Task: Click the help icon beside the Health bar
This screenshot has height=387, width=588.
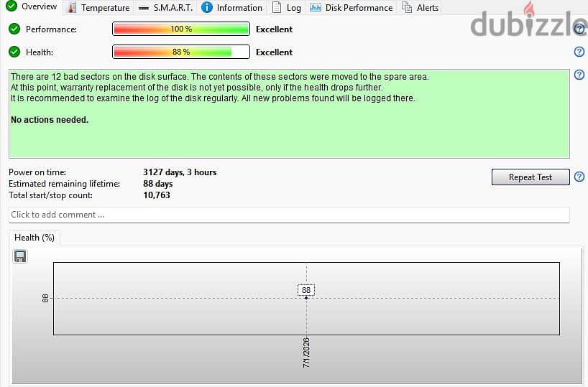Action: pos(579,52)
